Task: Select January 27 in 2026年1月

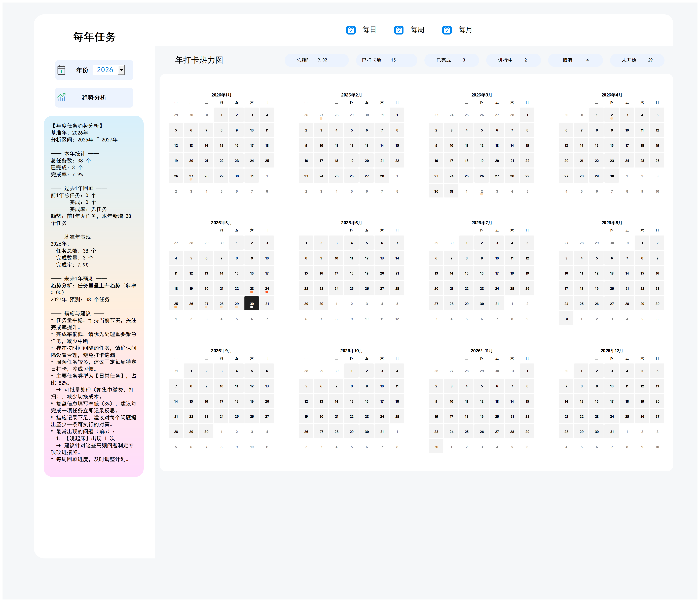Action: [x=191, y=176]
